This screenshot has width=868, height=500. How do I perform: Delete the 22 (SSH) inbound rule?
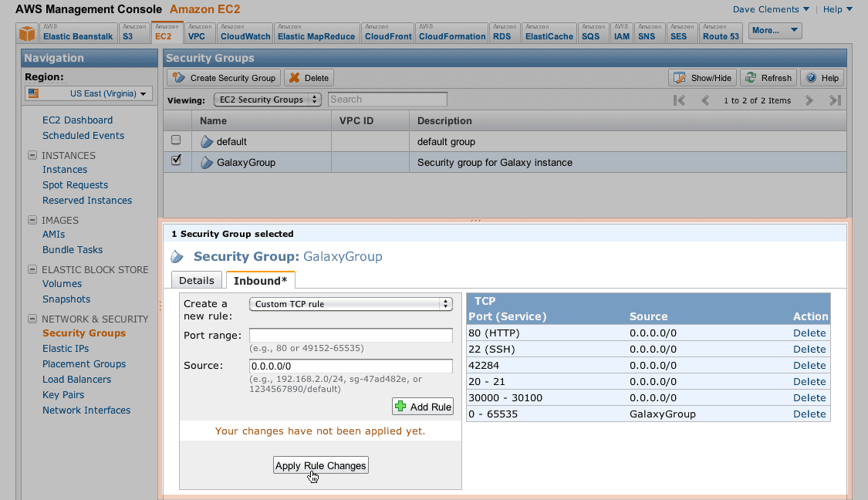click(809, 349)
